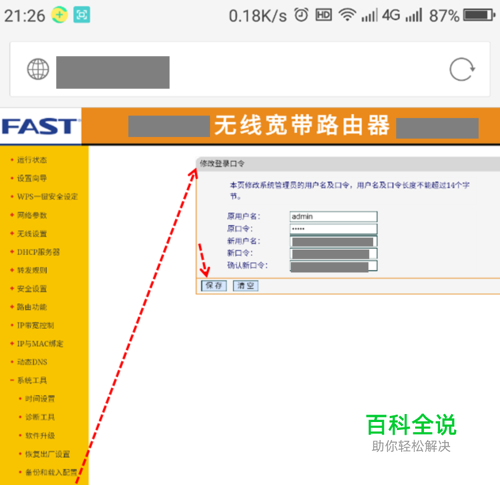Open 时间设置 under 系统工具
The height and width of the screenshot is (485, 500).
[40, 399]
